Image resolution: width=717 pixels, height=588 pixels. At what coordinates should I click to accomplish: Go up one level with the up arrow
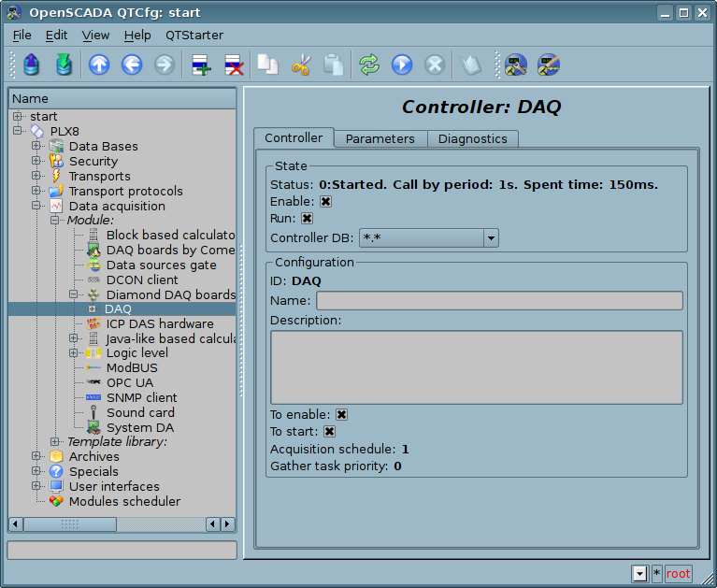99,65
